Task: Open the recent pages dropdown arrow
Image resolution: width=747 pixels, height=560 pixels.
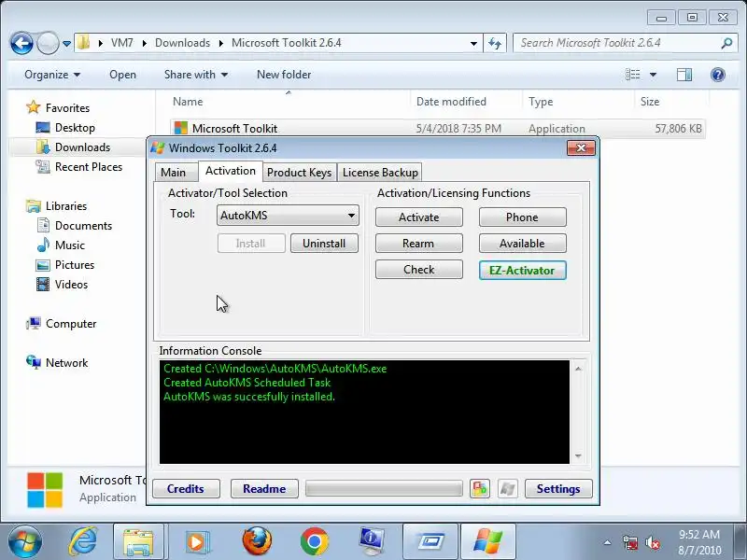Action: pyautogui.click(x=66, y=43)
